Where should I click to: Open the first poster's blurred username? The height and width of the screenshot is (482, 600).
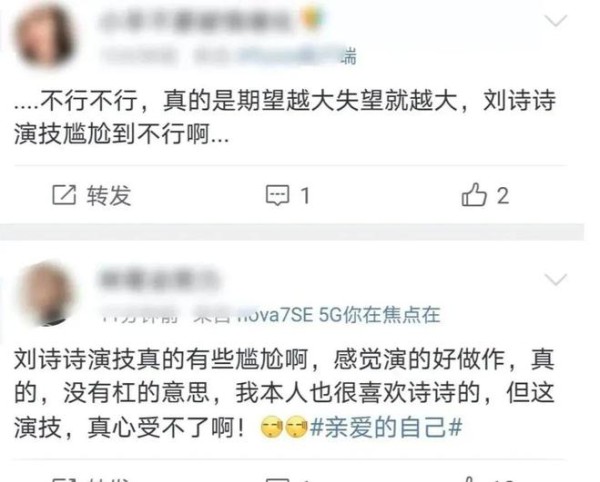point(197,20)
